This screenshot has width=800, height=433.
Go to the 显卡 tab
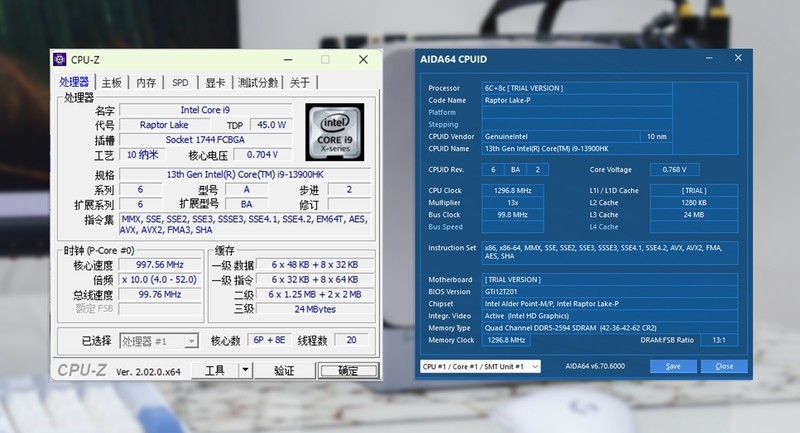(215, 83)
